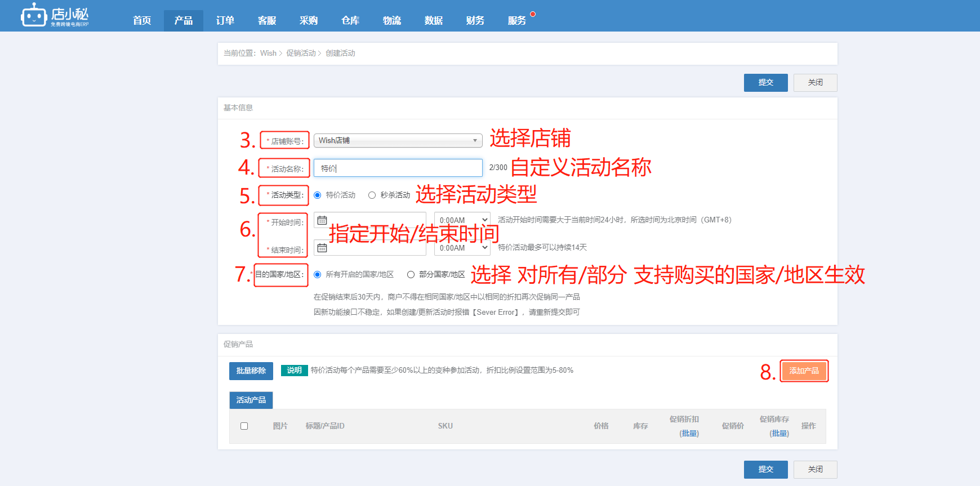Choose 所有开启的国家/地区 option
The width and height of the screenshot is (980, 486).
318,275
